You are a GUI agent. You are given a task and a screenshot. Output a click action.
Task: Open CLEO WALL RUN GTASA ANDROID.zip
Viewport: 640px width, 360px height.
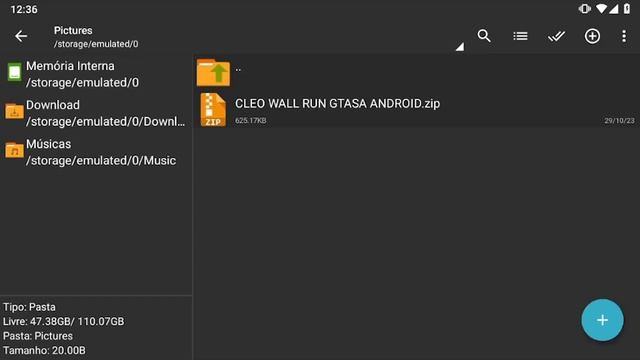(x=416, y=110)
